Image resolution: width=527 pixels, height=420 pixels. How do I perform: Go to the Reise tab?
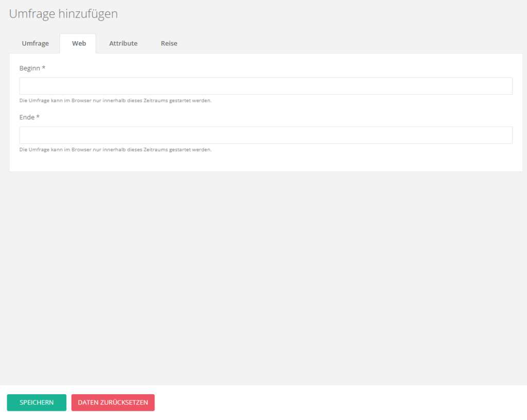click(x=169, y=44)
